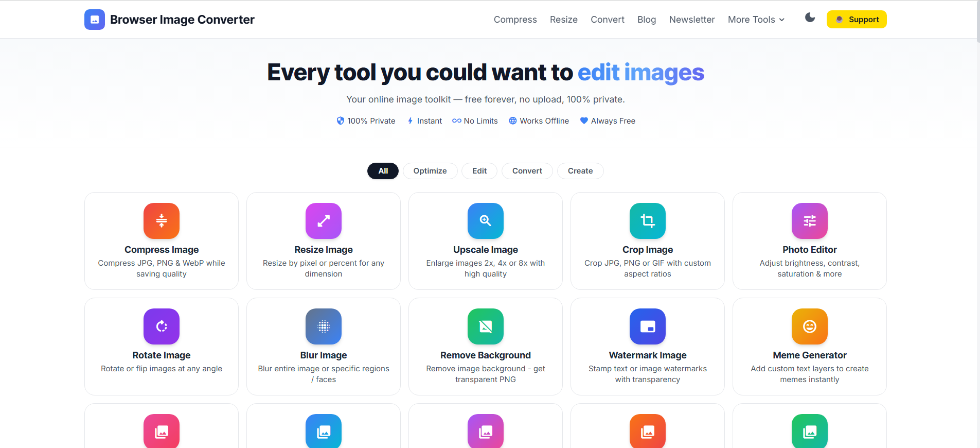Filter tools by Optimize
Screen dimensions: 980x448
(x=430, y=171)
